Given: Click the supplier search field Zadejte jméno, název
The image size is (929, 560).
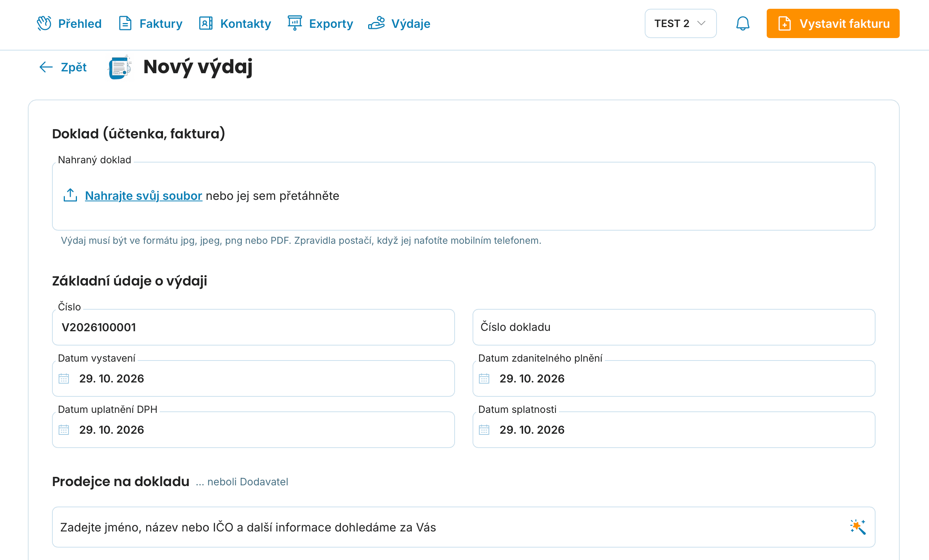Looking at the screenshot, I should click(x=463, y=527).
